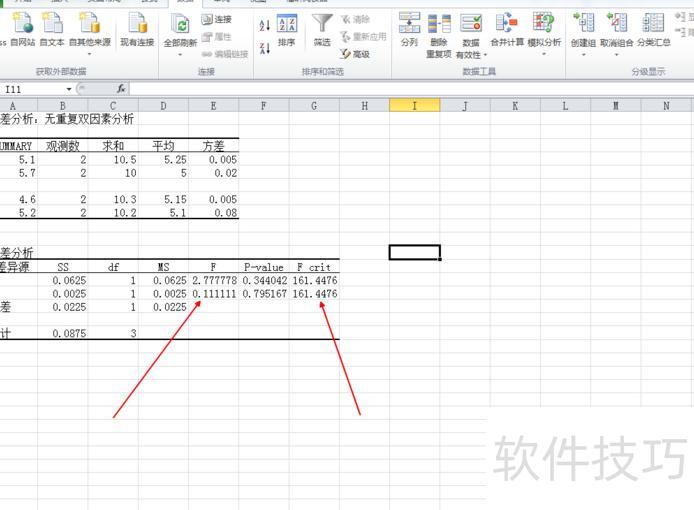Click cell with F value 0.111111
Screen dimensions: 694x510
[x=213, y=294]
